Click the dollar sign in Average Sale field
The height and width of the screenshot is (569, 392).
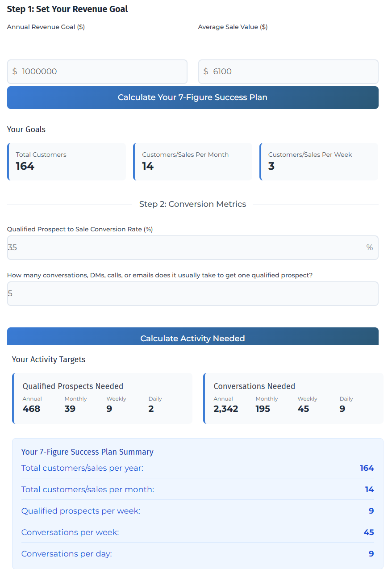point(206,71)
